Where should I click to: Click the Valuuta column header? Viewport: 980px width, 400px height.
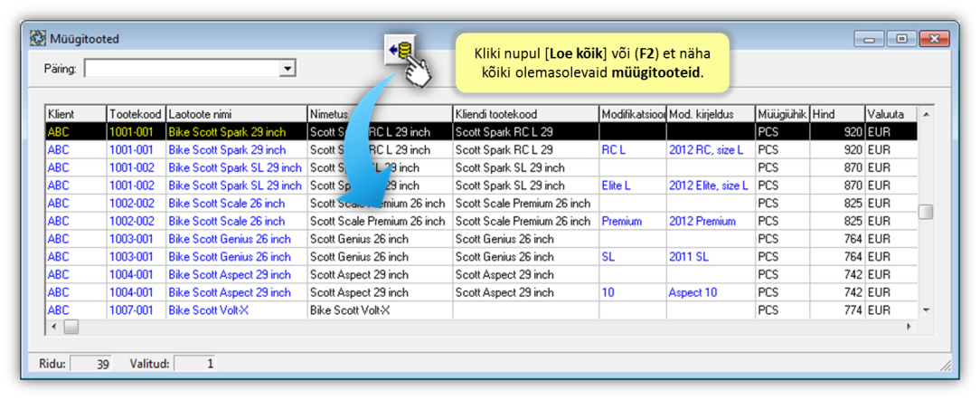890,115
